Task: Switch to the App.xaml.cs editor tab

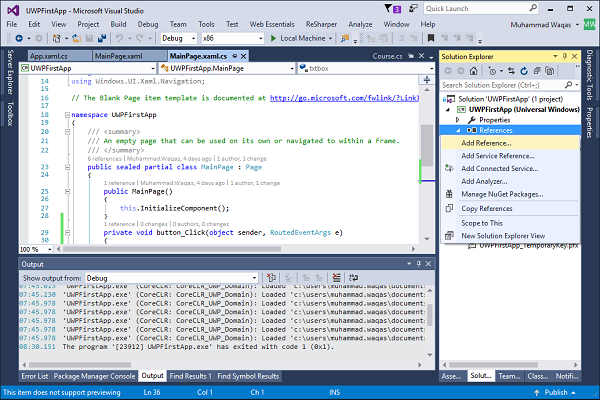Action: click(50, 57)
